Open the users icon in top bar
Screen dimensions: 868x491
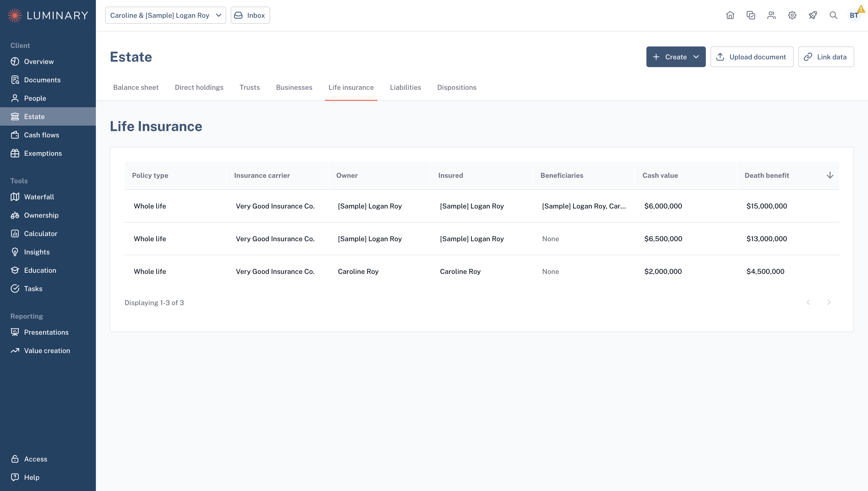pos(772,15)
